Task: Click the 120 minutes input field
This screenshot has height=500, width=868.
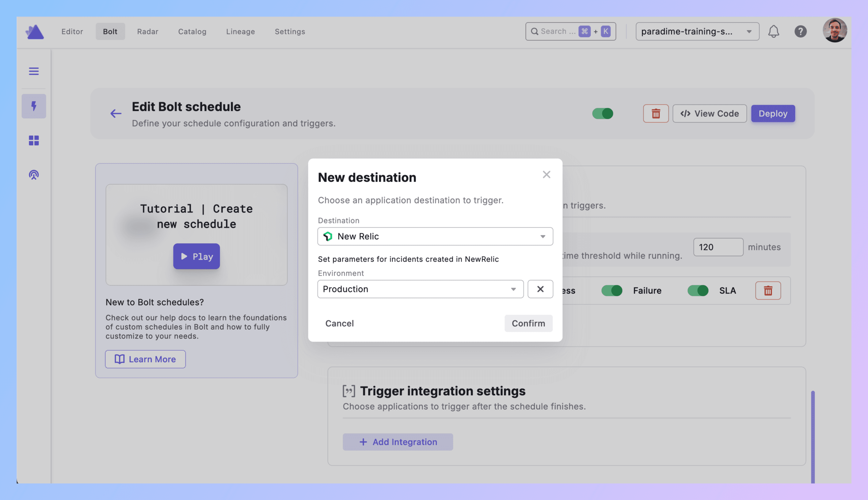Action: tap(718, 247)
